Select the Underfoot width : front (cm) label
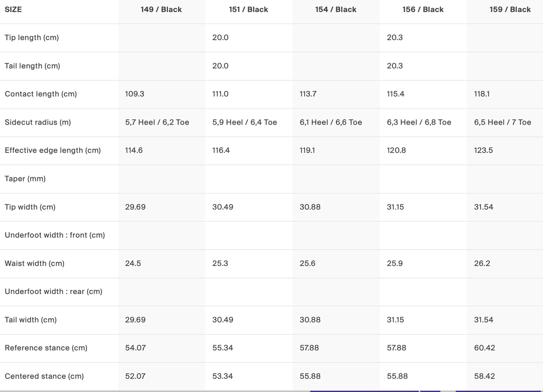 tap(55, 235)
